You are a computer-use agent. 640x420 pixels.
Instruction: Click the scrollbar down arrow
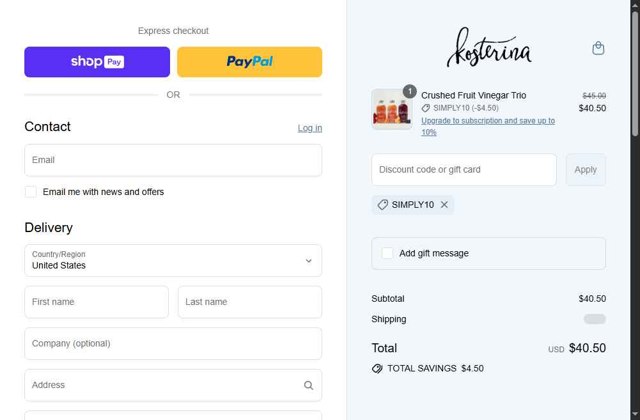coord(635,416)
